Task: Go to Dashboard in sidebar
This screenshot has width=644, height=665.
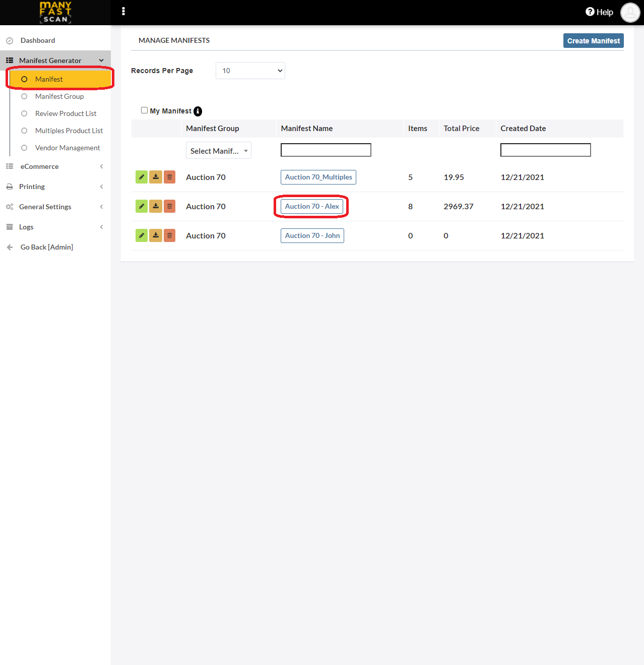Action: pos(38,40)
